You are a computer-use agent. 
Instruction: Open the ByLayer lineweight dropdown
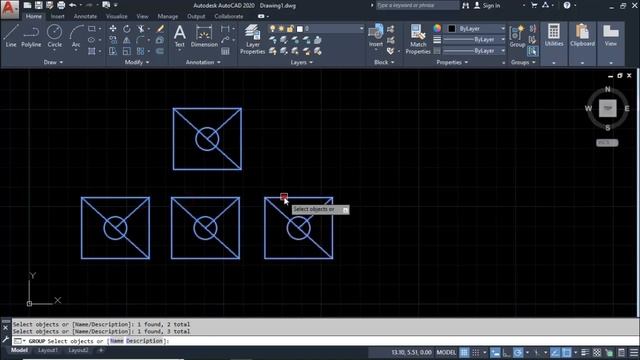[x=473, y=40]
